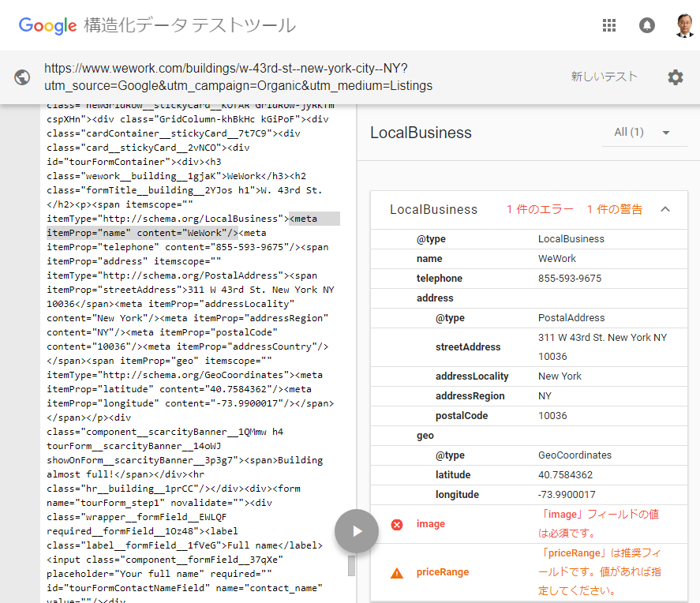Image resolution: width=700 pixels, height=603 pixels.
Task: Click the globe icon beside the URL
Action: [22, 77]
